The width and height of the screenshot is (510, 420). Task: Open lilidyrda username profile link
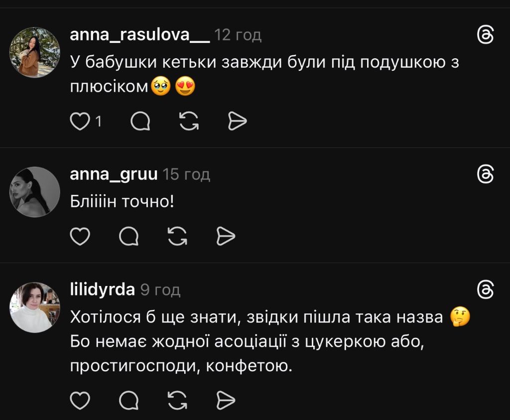[103, 289]
